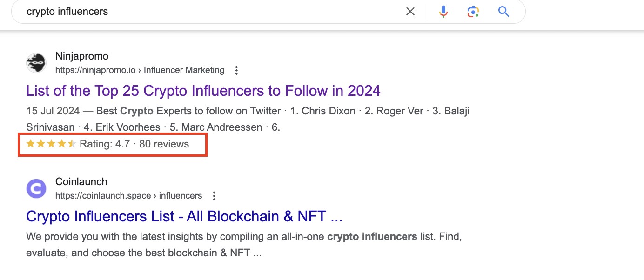Screen dimensions: 644x280
Task: Click the Coinlaunch site name
Action: click(x=81, y=182)
